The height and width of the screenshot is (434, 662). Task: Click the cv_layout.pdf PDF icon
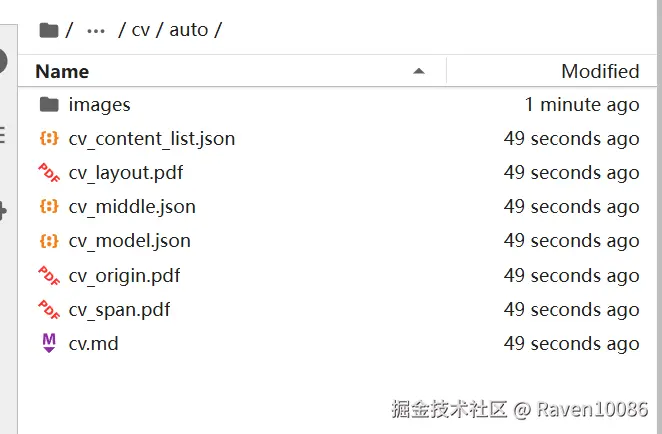(49, 173)
